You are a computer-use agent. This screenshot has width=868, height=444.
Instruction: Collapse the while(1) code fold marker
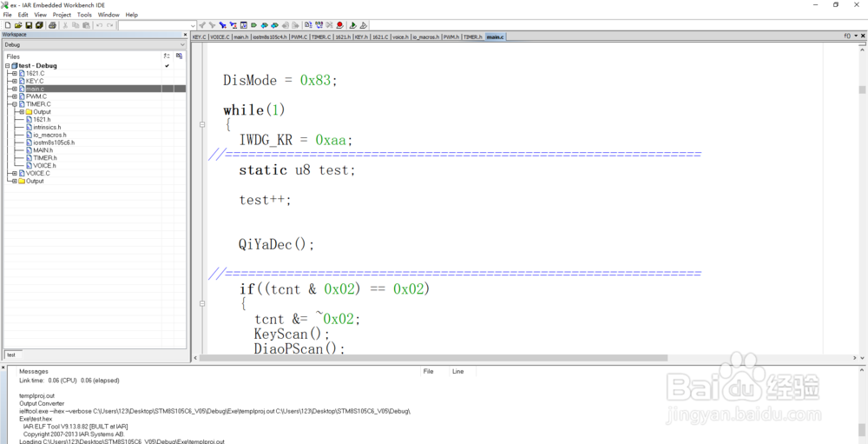(202, 125)
